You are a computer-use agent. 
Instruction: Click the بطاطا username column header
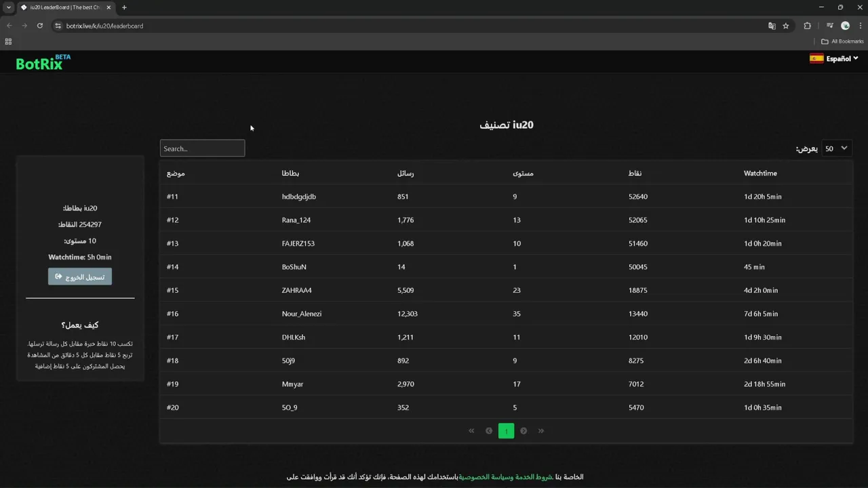pyautogui.click(x=290, y=174)
